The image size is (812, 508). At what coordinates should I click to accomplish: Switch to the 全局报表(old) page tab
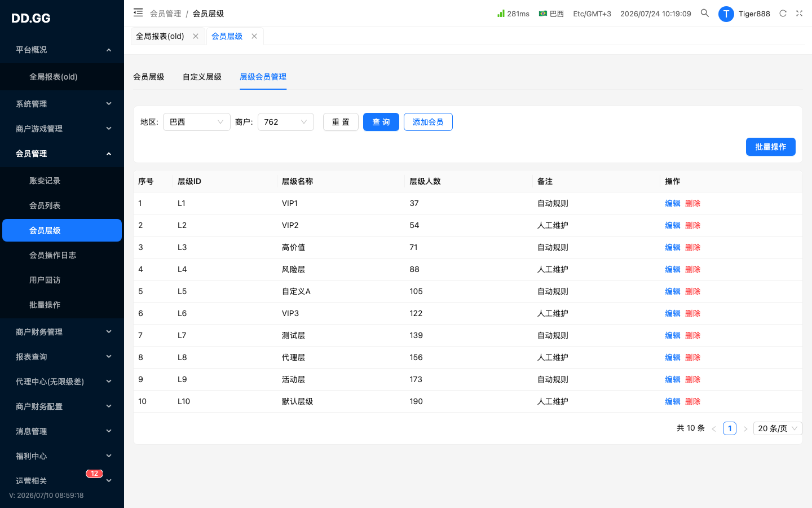[x=160, y=36]
